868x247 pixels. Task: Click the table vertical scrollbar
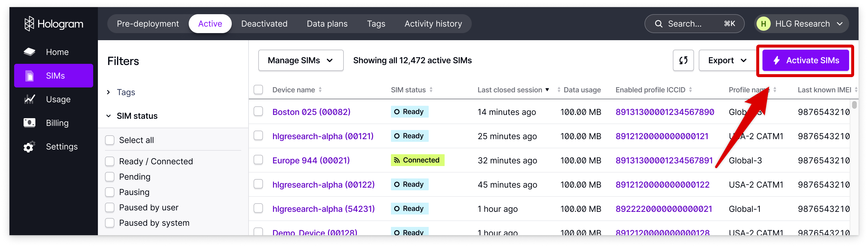[854, 105]
